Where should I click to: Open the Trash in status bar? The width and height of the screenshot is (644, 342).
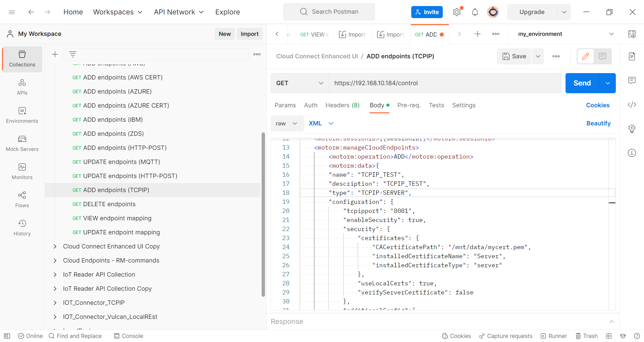[587, 336]
